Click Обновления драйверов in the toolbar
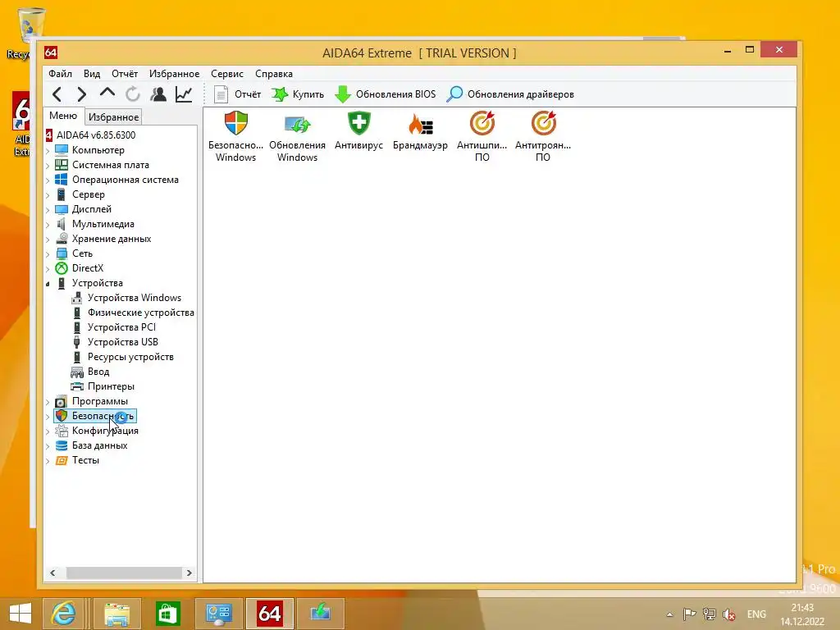 click(510, 94)
